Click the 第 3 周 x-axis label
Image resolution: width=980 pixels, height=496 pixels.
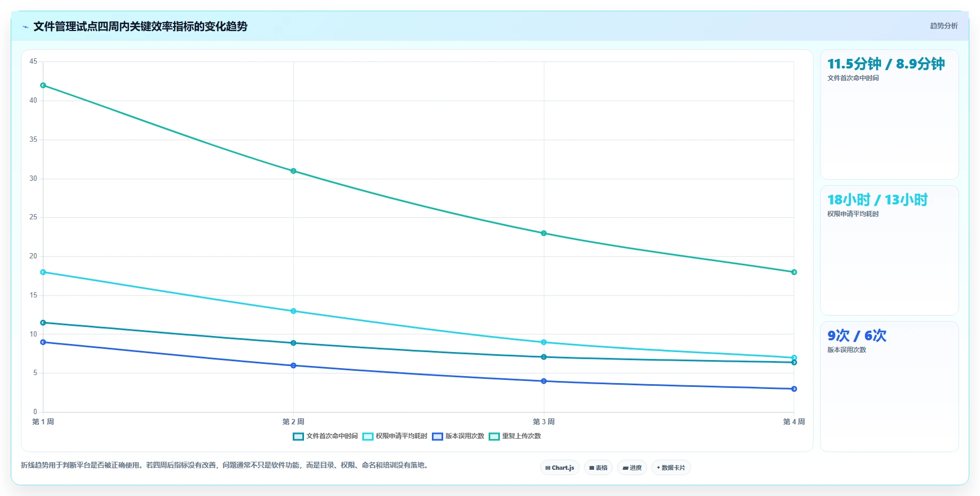544,422
